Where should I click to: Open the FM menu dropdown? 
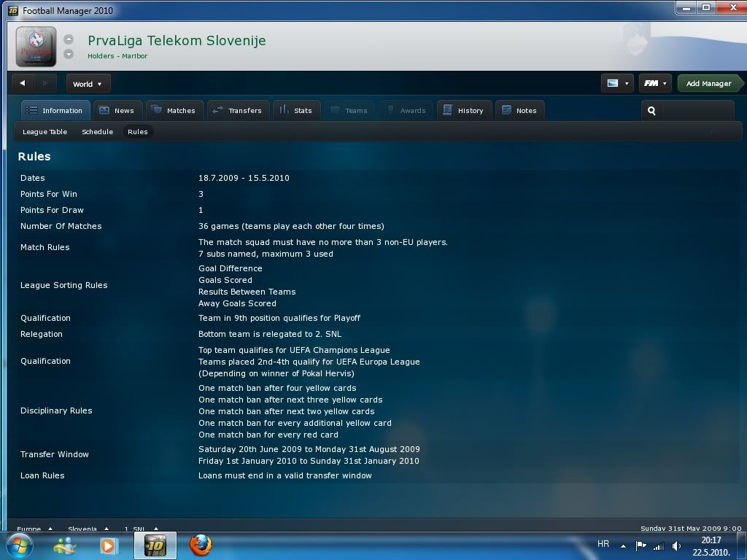[x=655, y=84]
